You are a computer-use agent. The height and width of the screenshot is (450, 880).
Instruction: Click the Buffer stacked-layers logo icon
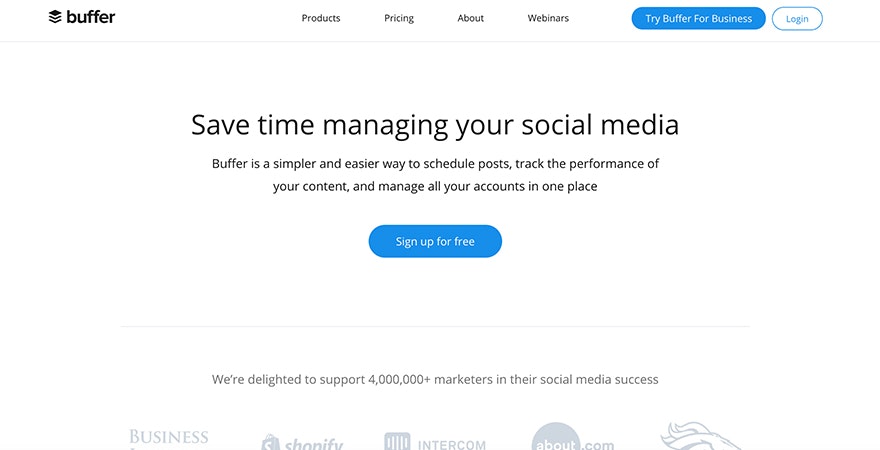56,17
